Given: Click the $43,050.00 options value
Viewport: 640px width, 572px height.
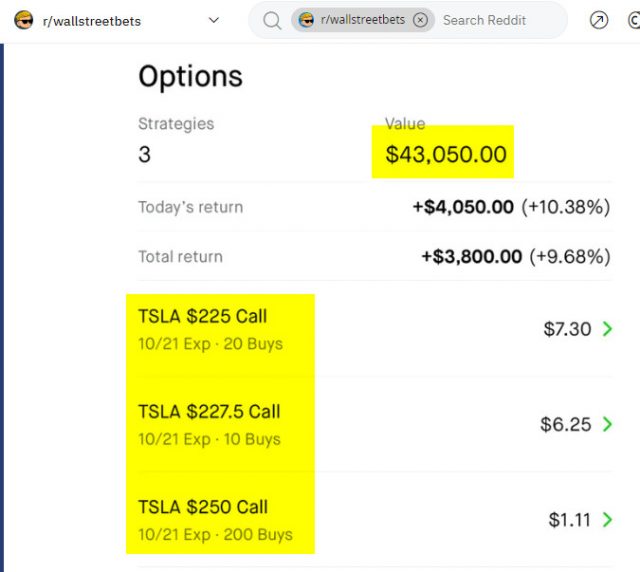Looking at the screenshot, I should [x=446, y=155].
